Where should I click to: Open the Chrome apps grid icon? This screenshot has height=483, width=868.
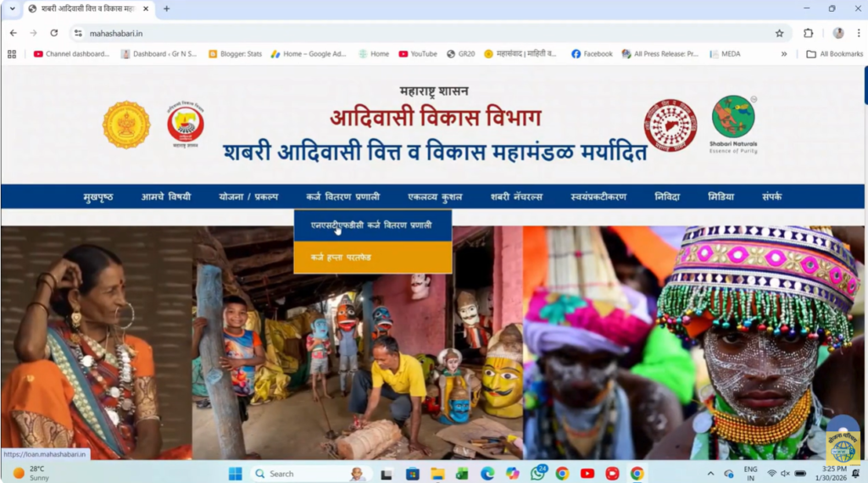pos(12,53)
